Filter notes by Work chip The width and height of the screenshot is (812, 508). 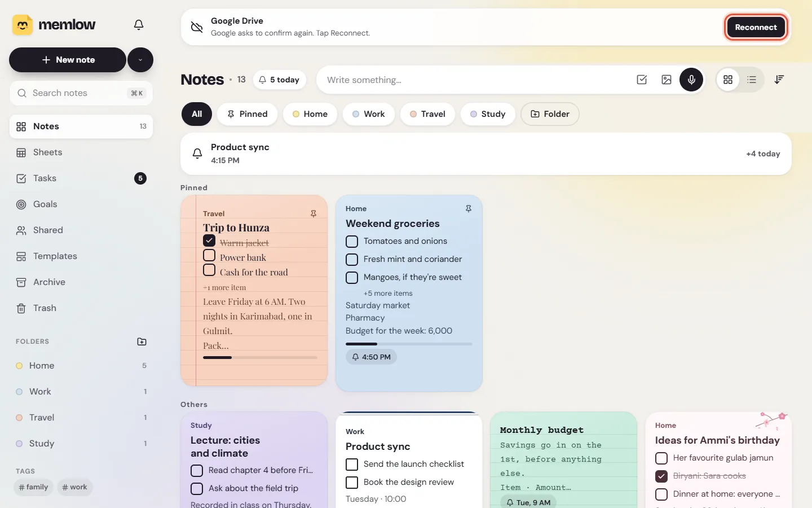click(369, 114)
